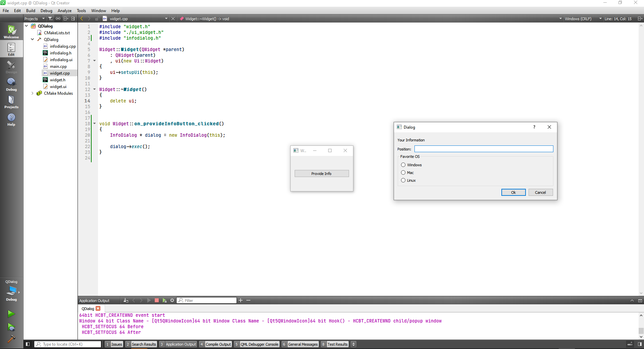
Task: Clear the Application Output pane
Action: pyautogui.click(x=126, y=300)
